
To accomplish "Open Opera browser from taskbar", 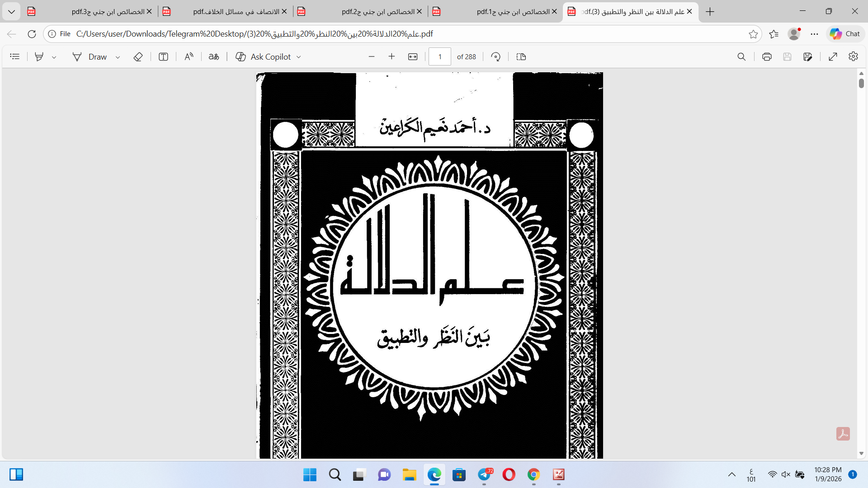I will [509, 474].
